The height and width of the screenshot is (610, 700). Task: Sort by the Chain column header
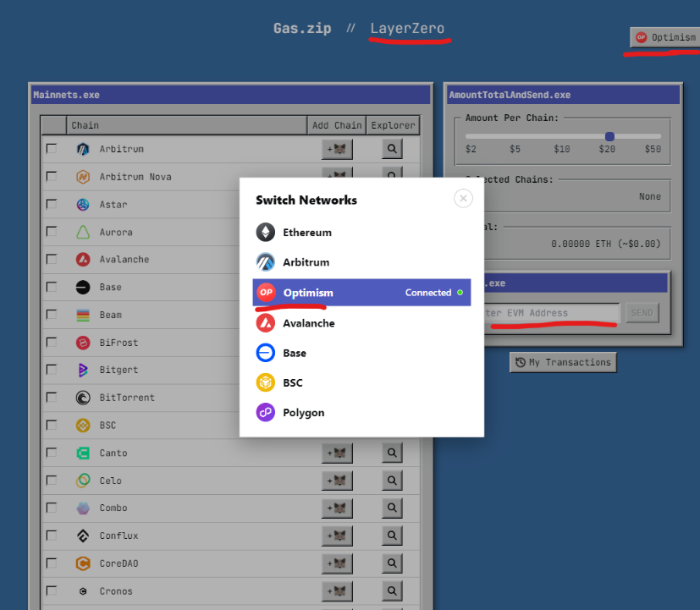pos(186,125)
